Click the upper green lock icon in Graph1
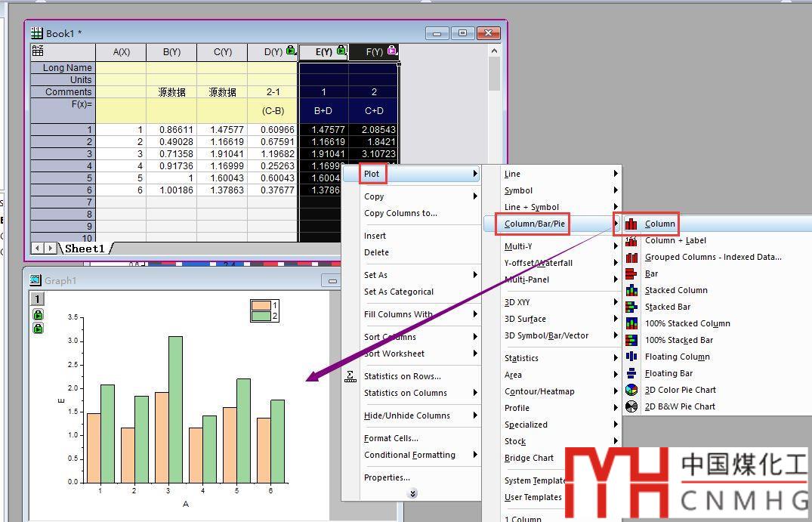812x522 pixels. (x=38, y=315)
